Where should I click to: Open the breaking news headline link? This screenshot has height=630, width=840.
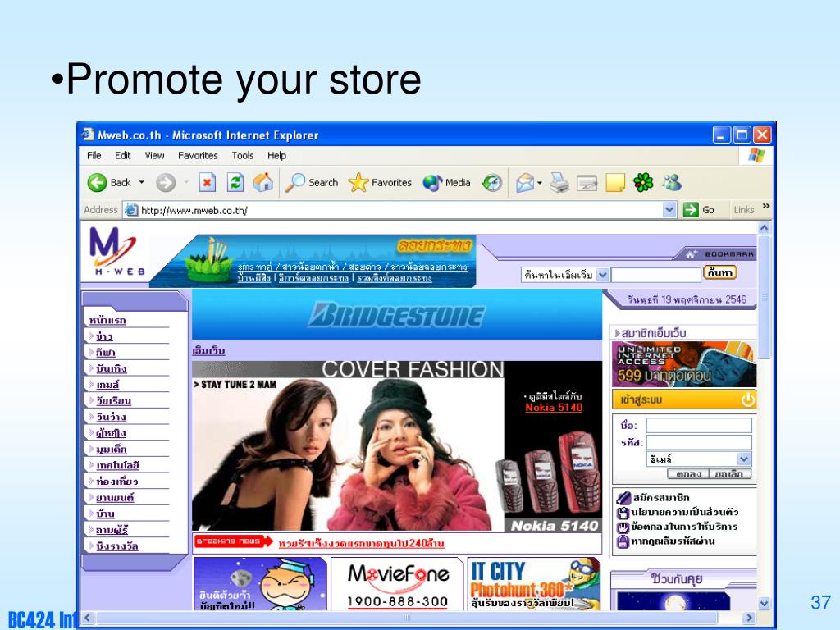tap(361, 543)
